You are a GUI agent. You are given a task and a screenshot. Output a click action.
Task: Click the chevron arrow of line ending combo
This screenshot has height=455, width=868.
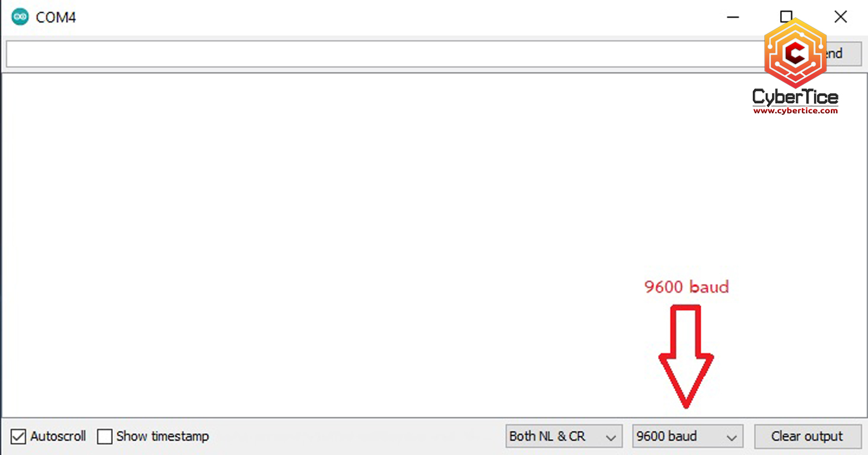[x=610, y=438]
